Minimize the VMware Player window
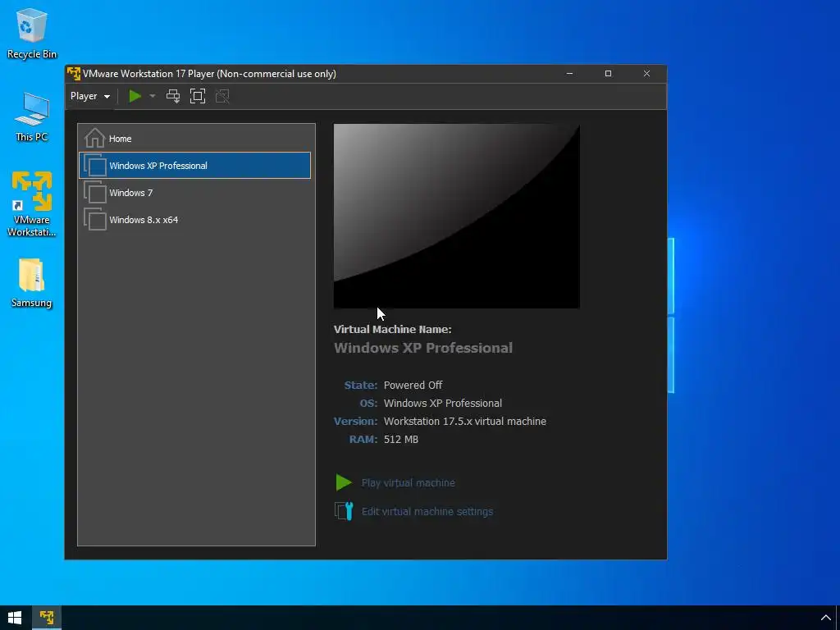The width and height of the screenshot is (840, 630). (x=569, y=73)
